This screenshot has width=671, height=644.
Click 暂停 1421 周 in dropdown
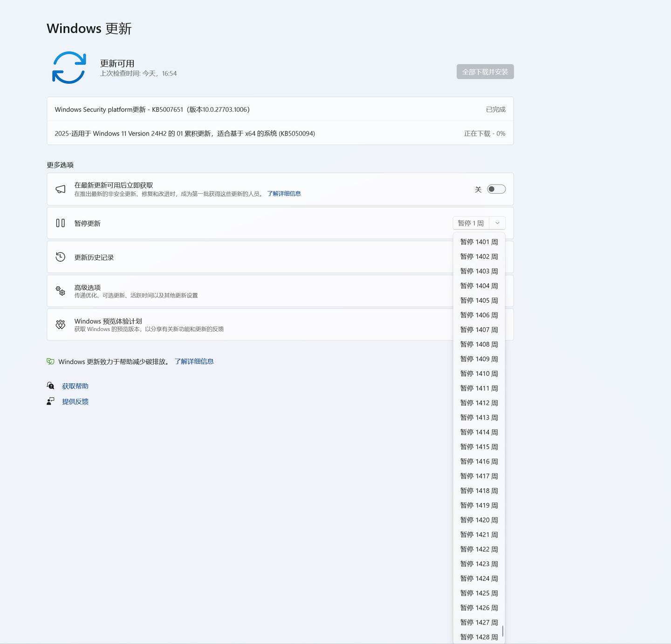click(479, 535)
